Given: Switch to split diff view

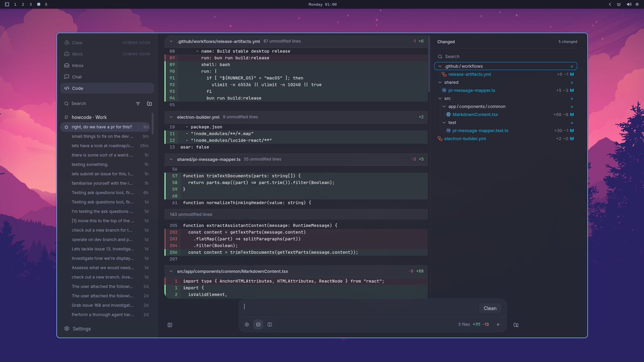Looking at the screenshot, I should (269, 324).
